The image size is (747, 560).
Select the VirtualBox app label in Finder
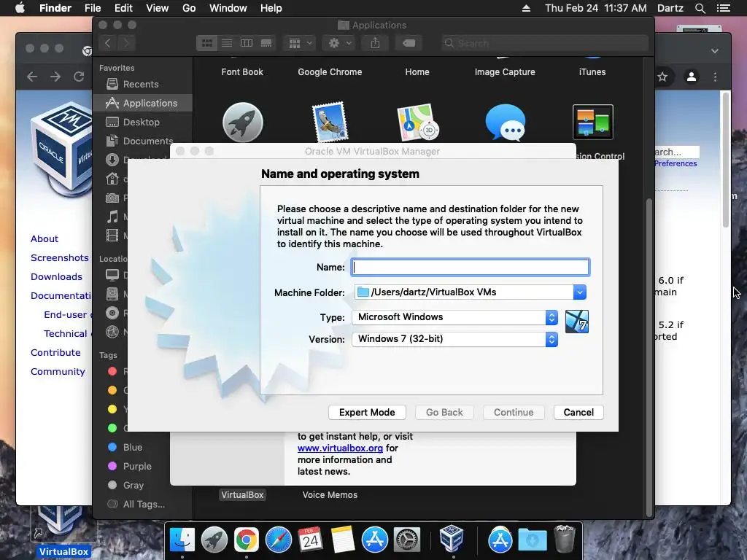click(x=242, y=495)
